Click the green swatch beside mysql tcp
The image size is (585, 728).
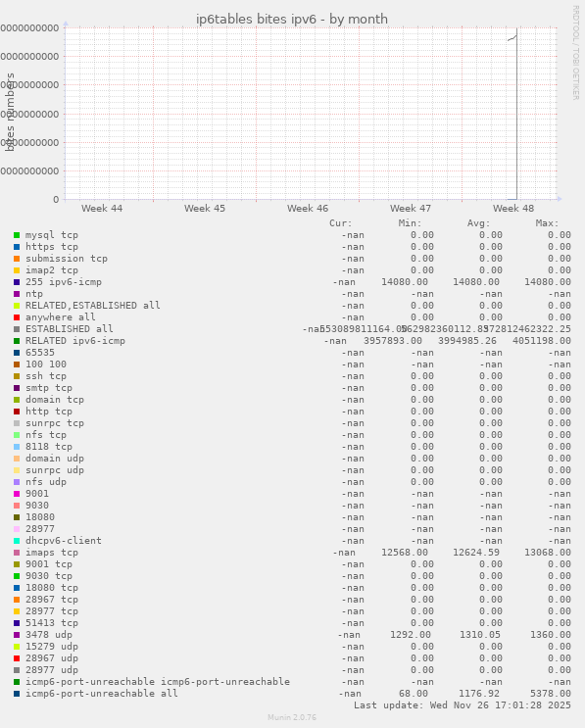pos(17,235)
